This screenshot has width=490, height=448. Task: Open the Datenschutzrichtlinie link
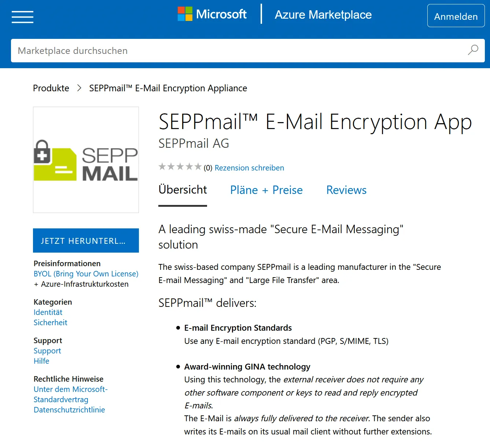(69, 410)
